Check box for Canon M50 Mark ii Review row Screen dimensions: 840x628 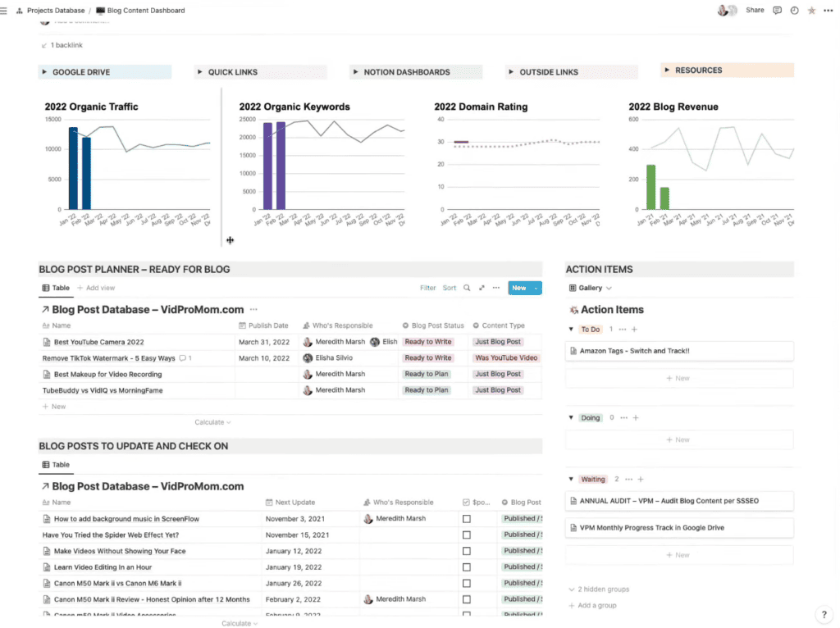point(467,599)
